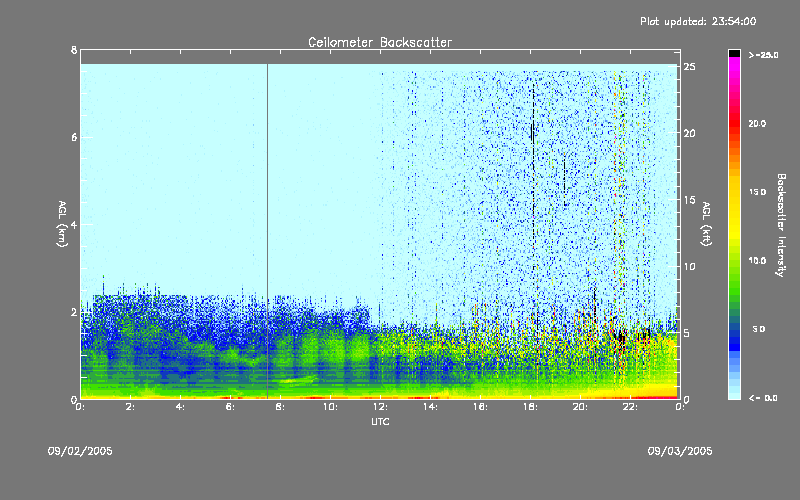Click the '22:' hour tick label
Viewport: 800px width, 500px height.
tap(630, 407)
